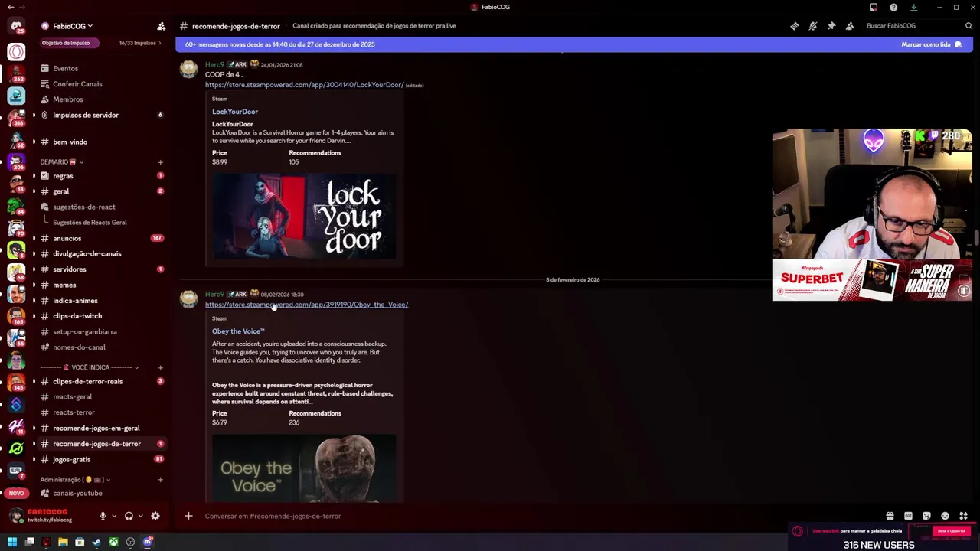Show pinned messages via pin icon
The width and height of the screenshot is (980, 551).
(831, 26)
